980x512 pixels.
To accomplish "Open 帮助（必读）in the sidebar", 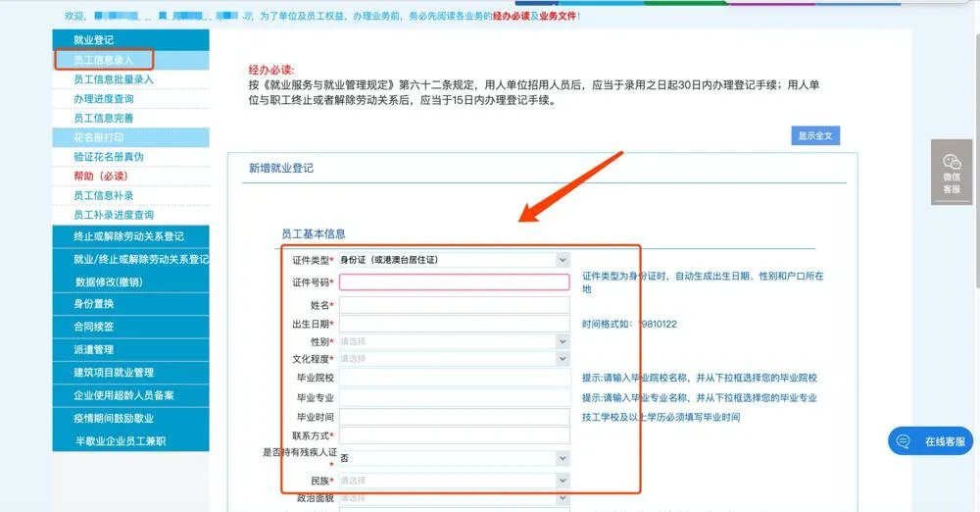I will click(x=131, y=177).
